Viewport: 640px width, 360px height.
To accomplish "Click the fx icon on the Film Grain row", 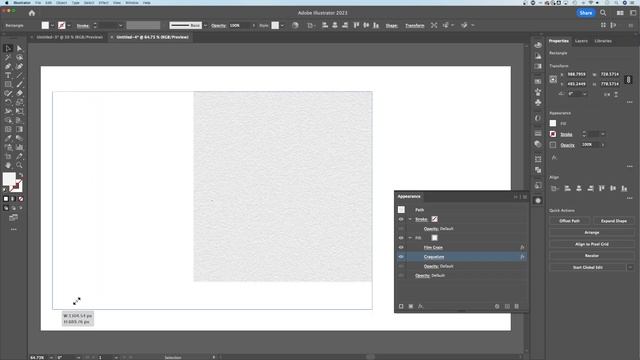I will 522,247.
